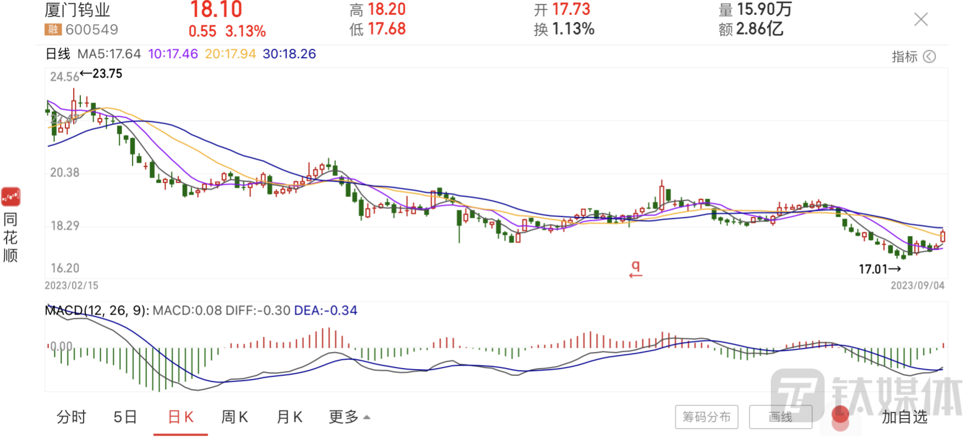The width and height of the screenshot is (980, 440).
Task: Click the opening price 17.73
Action: tap(571, 9)
